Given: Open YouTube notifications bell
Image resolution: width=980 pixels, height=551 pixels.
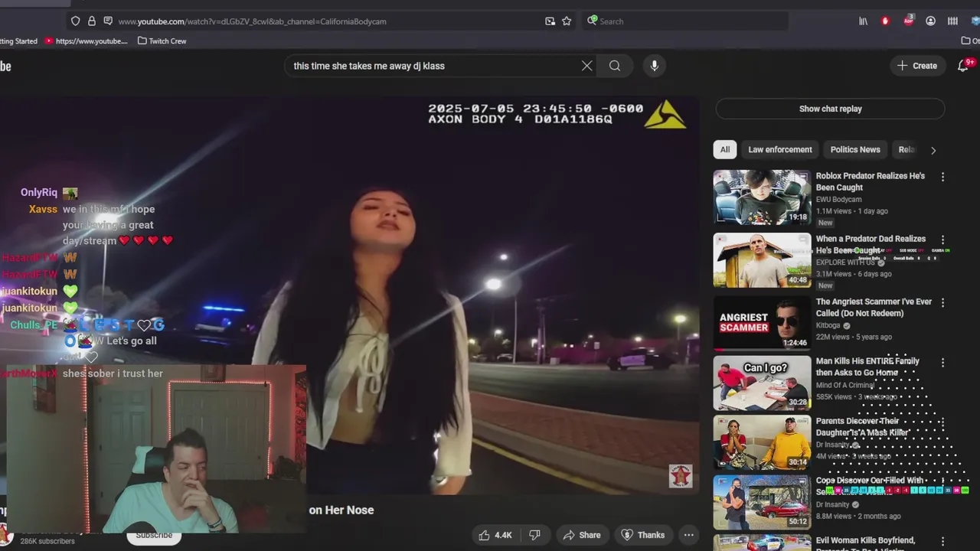Looking at the screenshot, I should click(964, 66).
